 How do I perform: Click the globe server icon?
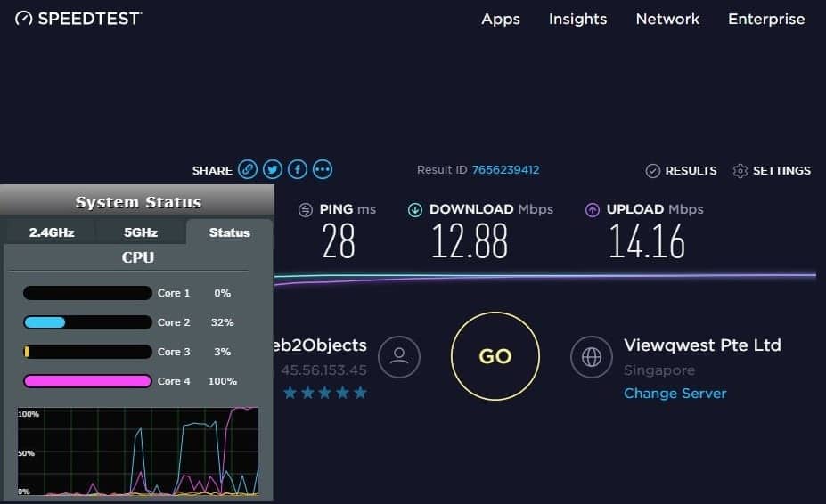(x=592, y=356)
